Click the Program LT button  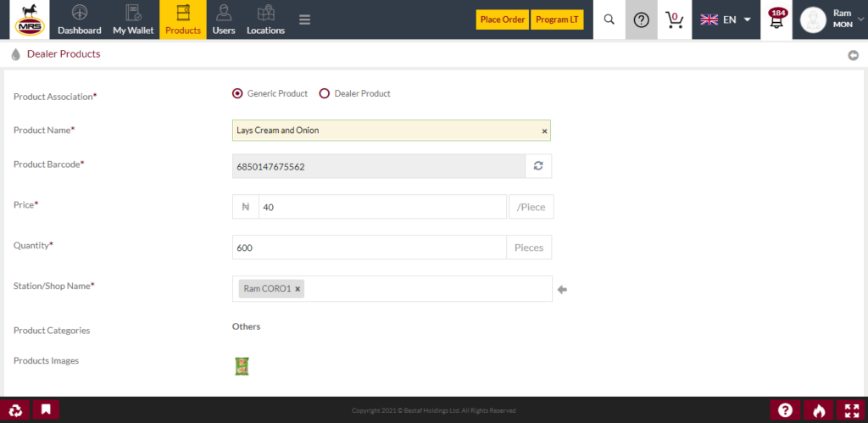(557, 19)
